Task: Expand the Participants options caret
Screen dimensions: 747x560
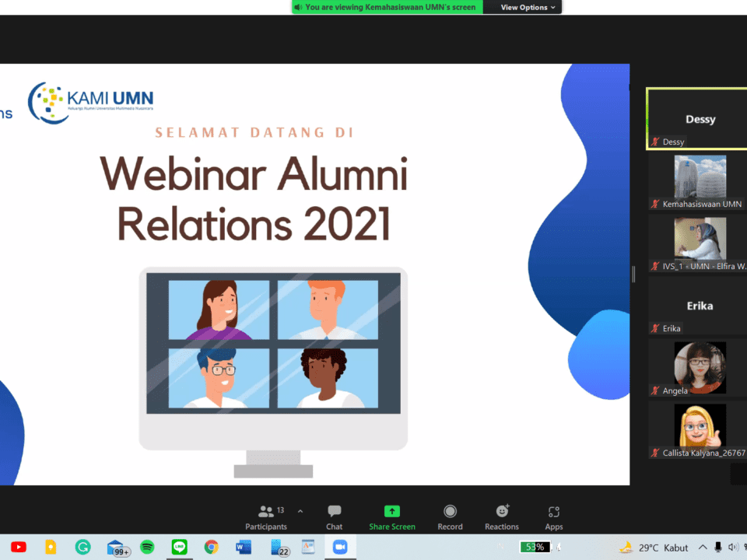Action: [x=300, y=511]
